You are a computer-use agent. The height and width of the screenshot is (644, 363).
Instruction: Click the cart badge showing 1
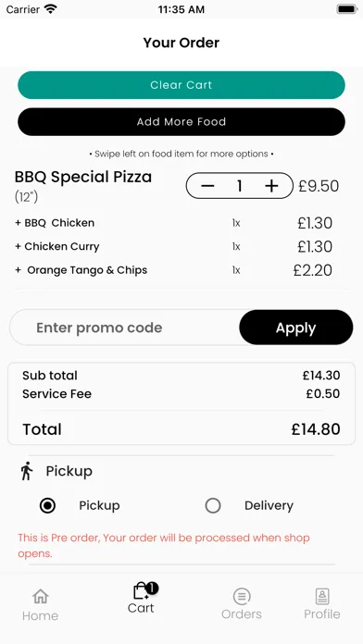pos(152,588)
